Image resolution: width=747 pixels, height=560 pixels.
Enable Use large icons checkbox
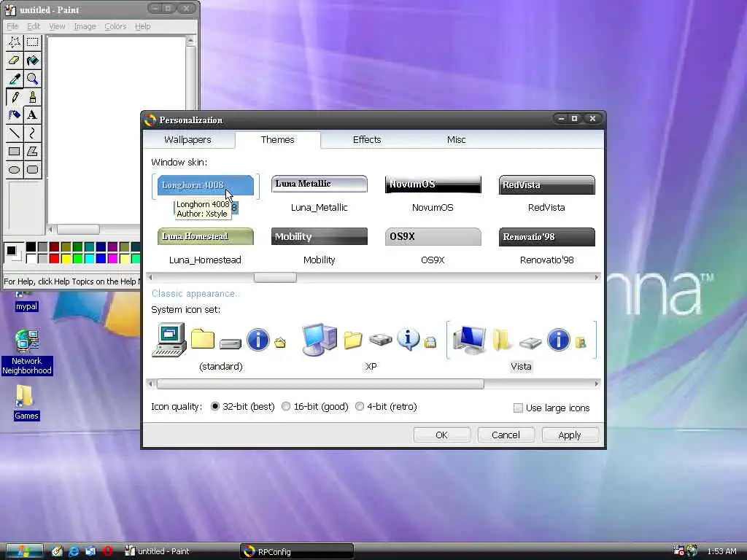[x=518, y=408]
